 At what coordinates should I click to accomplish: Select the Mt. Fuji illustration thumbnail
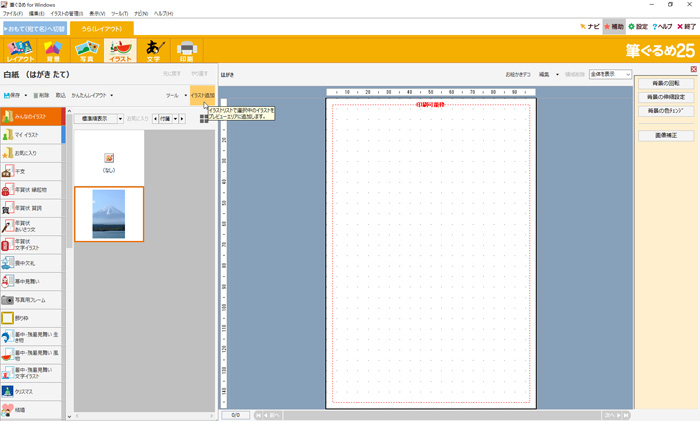point(108,214)
